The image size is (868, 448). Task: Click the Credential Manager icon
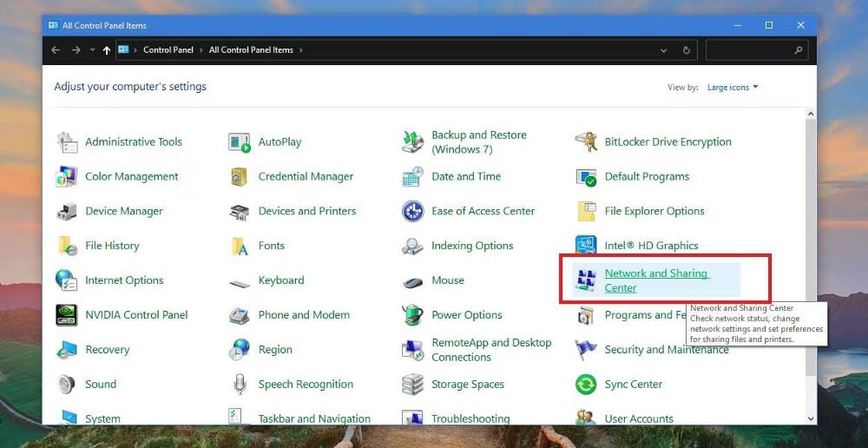(240, 176)
